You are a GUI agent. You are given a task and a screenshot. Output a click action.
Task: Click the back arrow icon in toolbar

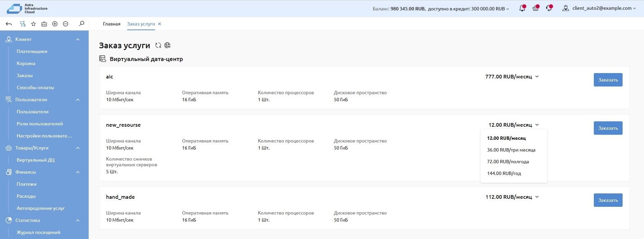click(x=9, y=24)
